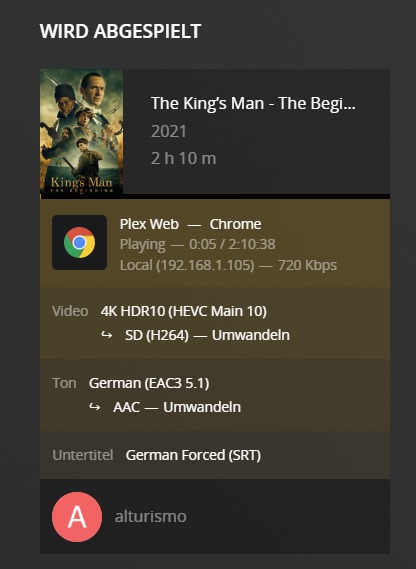
Task: Click the Local 192.168.1.105 address line
Action: point(228,265)
